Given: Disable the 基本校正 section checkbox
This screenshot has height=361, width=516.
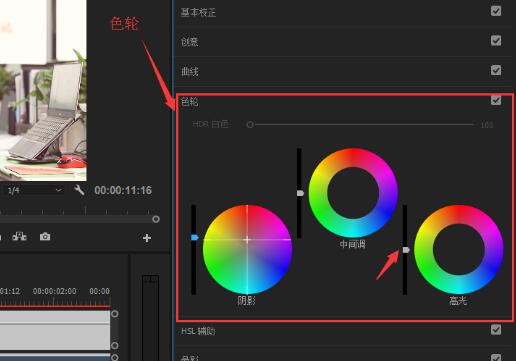Looking at the screenshot, I should 496,11.
